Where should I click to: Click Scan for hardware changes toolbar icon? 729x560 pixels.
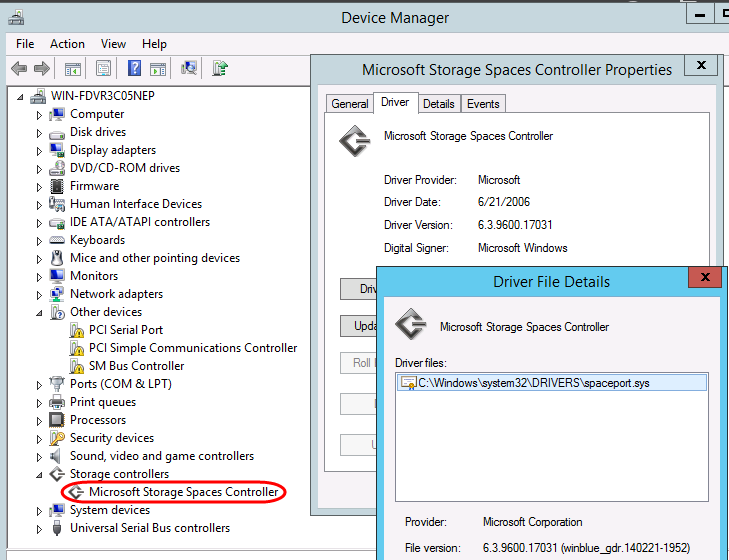tap(189, 68)
